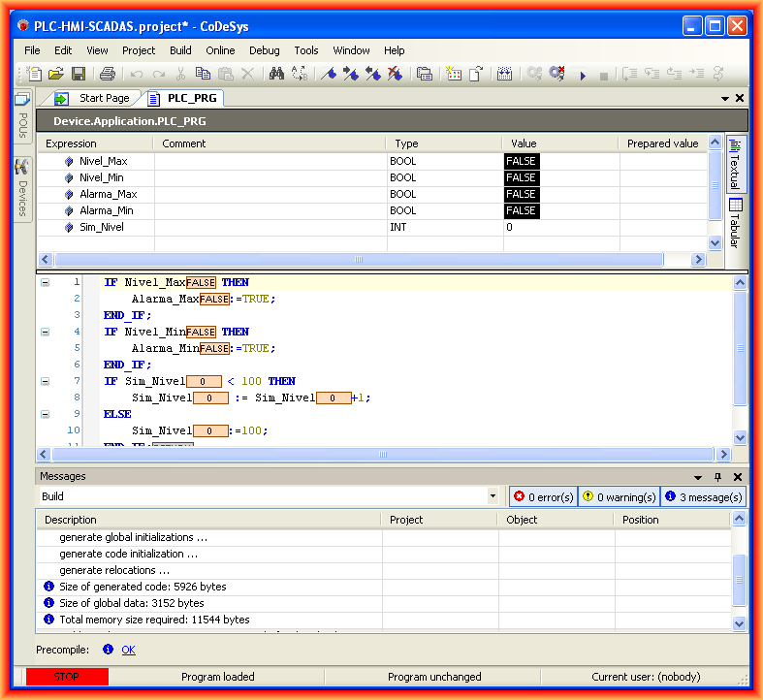Open the Online menu
The width and height of the screenshot is (763, 700).
click(220, 50)
